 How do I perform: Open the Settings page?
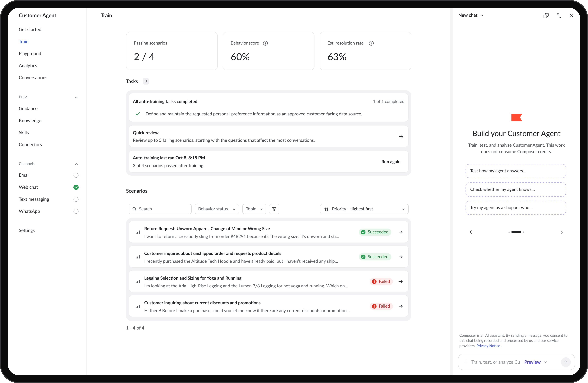tap(27, 230)
